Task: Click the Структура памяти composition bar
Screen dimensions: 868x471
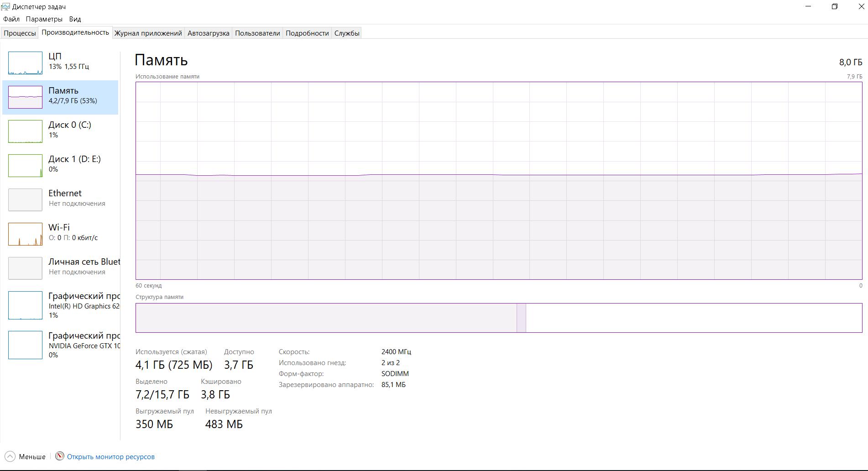Action: pos(498,318)
